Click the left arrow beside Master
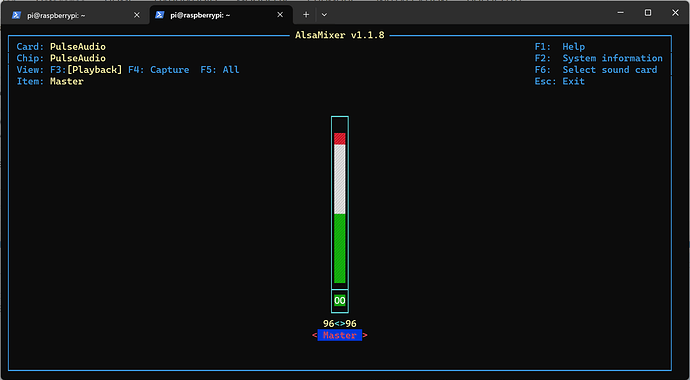The width and height of the screenshot is (690, 380). (315, 336)
